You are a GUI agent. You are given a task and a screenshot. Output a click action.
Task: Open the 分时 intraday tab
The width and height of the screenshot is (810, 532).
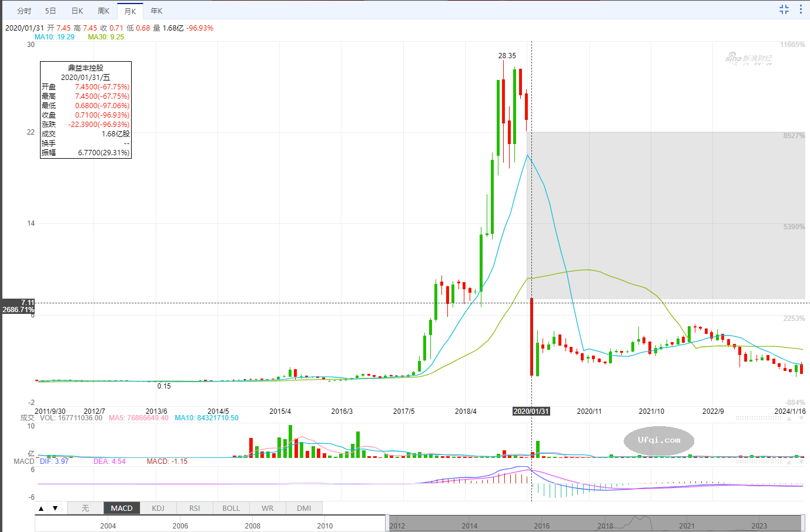pos(24,11)
